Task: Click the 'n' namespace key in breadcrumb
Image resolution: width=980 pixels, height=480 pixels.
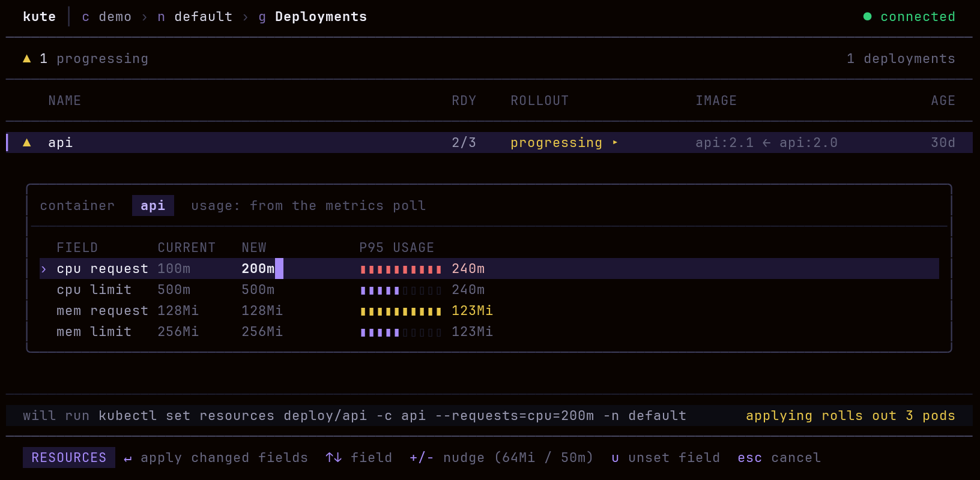Action: 161,17
